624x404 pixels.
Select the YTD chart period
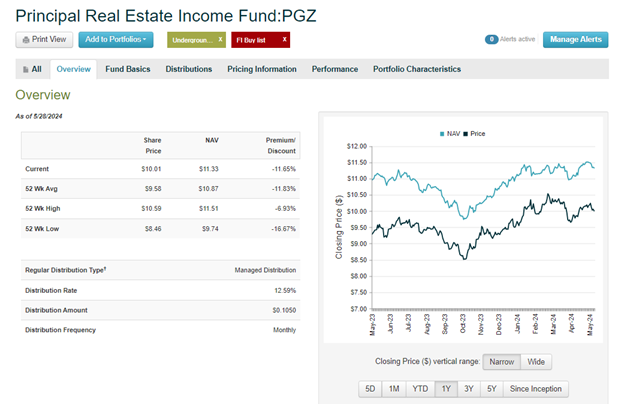(x=420, y=389)
